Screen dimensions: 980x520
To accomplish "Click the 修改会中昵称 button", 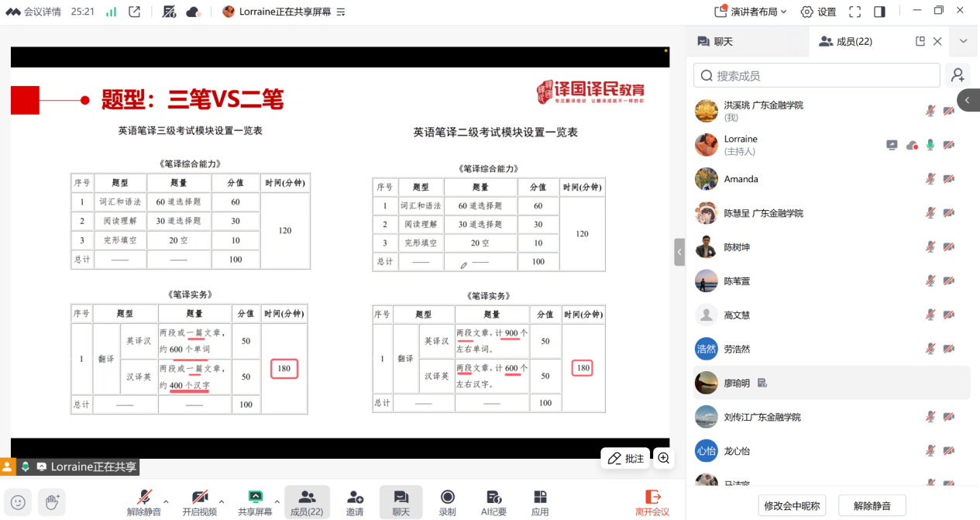I will click(x=793, y=506).
